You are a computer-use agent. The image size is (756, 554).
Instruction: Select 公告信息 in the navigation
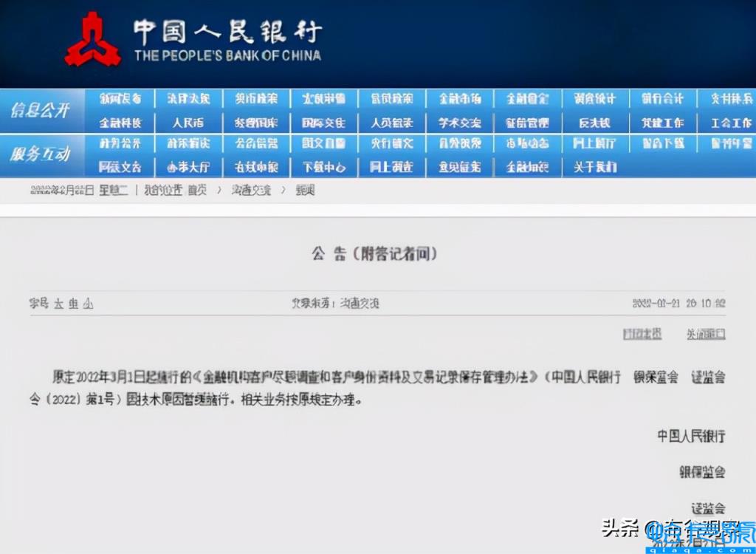click(256, 143)
